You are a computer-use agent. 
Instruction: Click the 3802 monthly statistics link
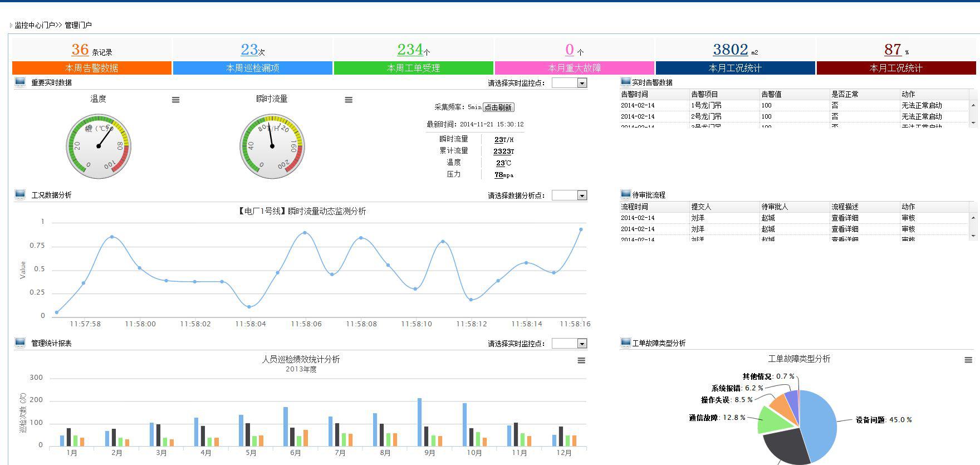pyautogui.click(x=730, y=50)
